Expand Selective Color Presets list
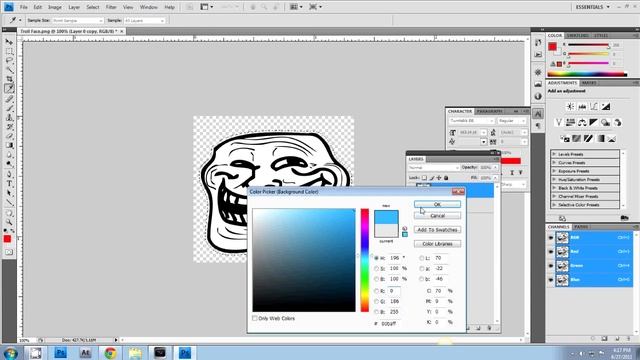The image size is (640, 360). pos(554,205)
